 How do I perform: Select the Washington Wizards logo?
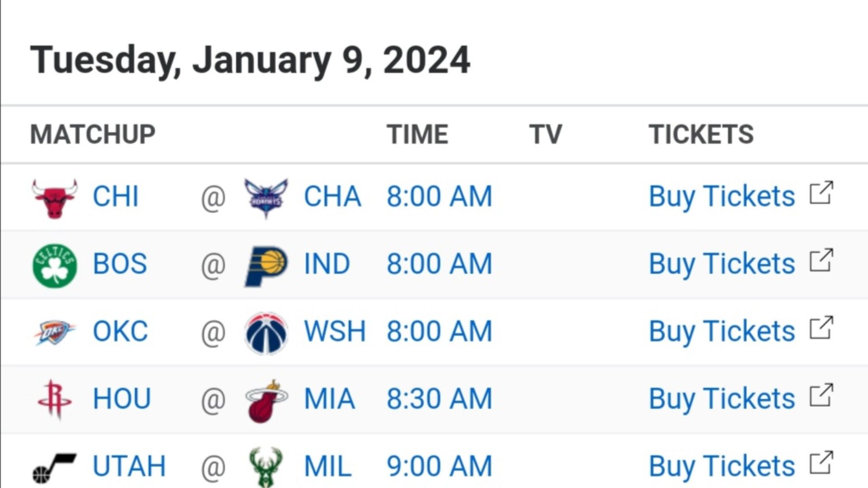pyautogui.click(x=266, y=333)
